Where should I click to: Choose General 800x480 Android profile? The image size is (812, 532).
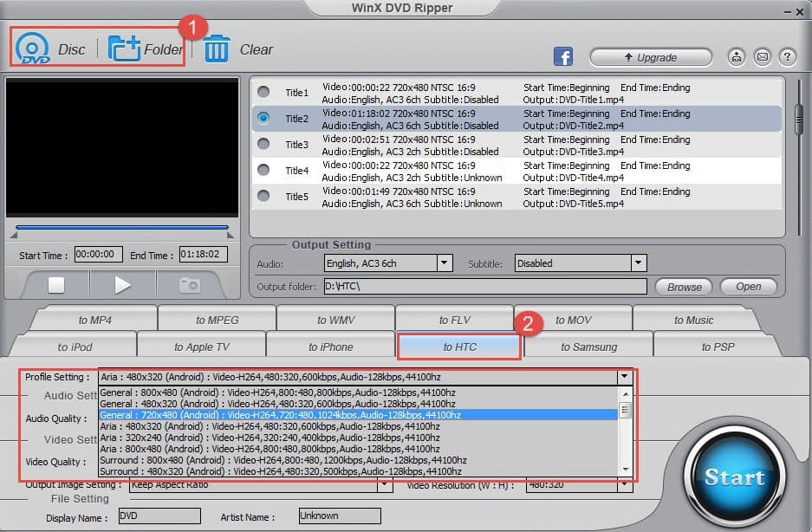coord(358,393)
